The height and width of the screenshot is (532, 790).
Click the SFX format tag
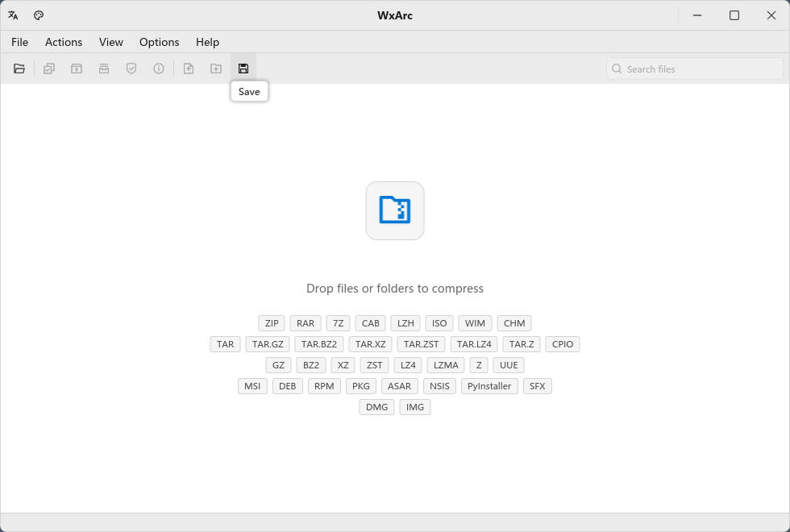(x=538, y=386)
